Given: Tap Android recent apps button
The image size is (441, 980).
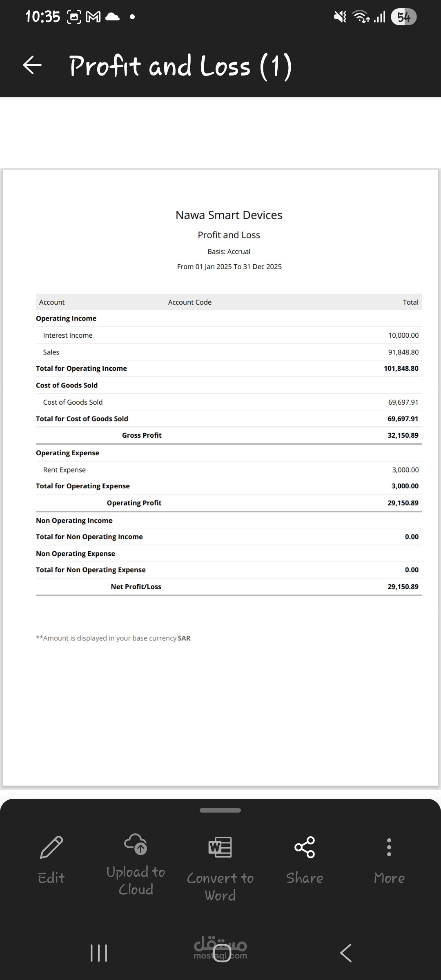Looking at the screenshot, I should coord(99,953).
